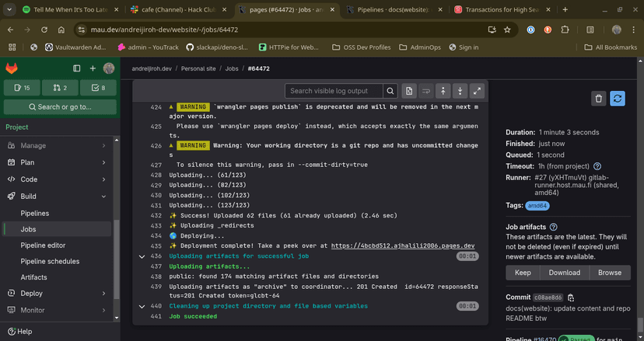
Task: Erase job log with trash icon
Action: click(x=598, y=99)
